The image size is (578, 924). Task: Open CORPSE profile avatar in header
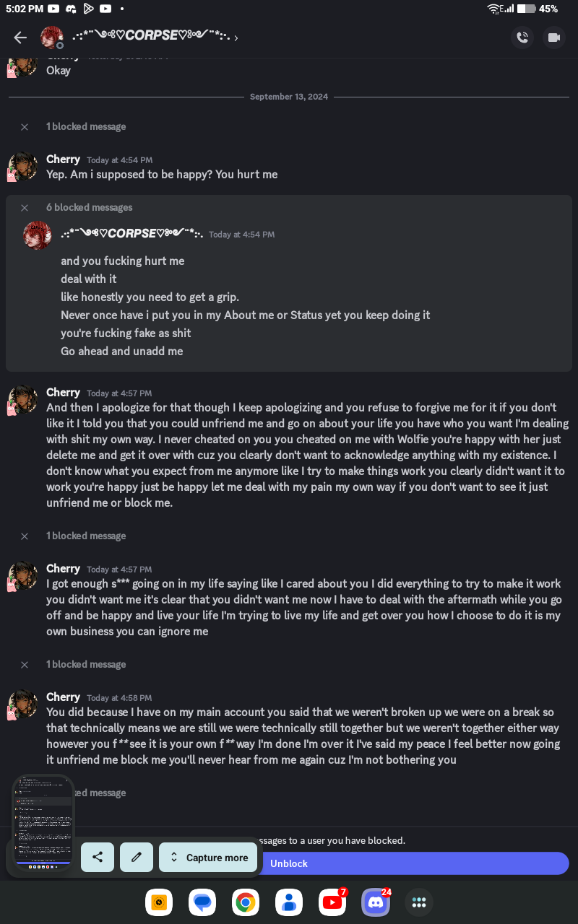52,38
